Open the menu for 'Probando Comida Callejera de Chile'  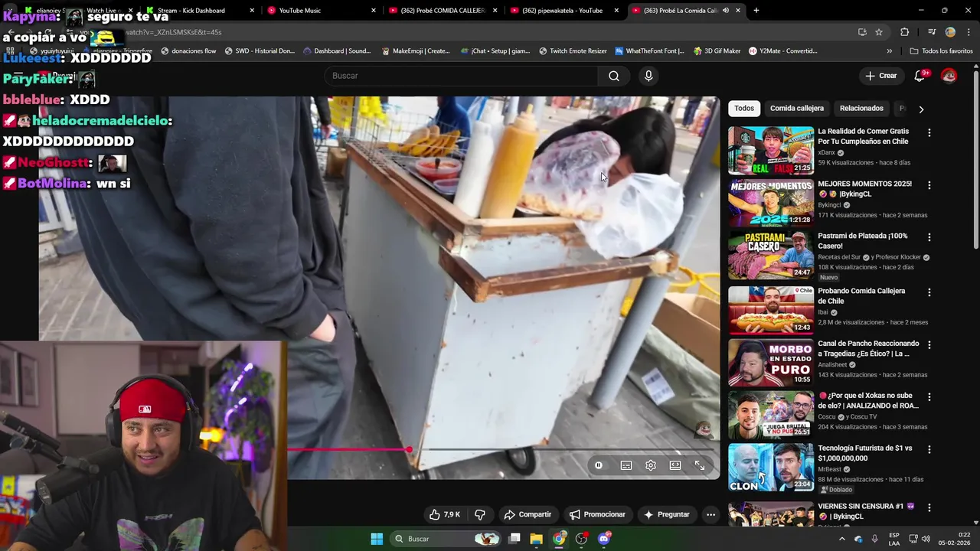[929, 292]
